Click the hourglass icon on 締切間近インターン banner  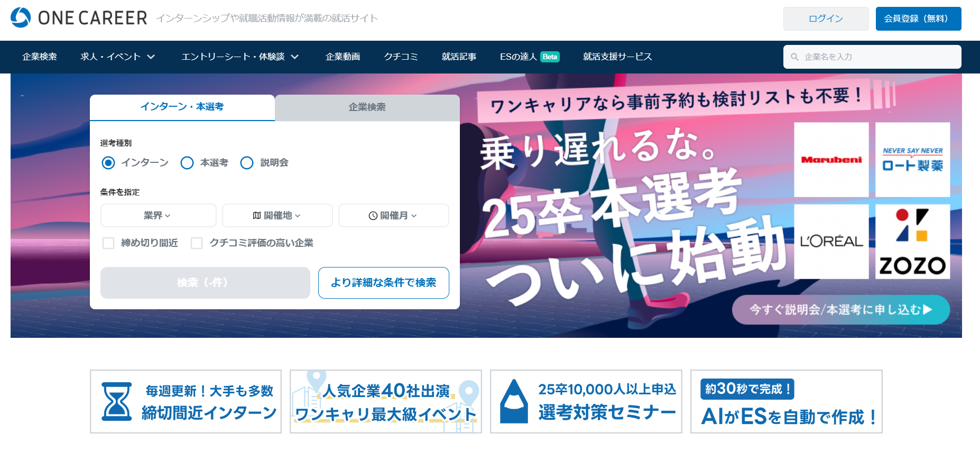point(116,402)
